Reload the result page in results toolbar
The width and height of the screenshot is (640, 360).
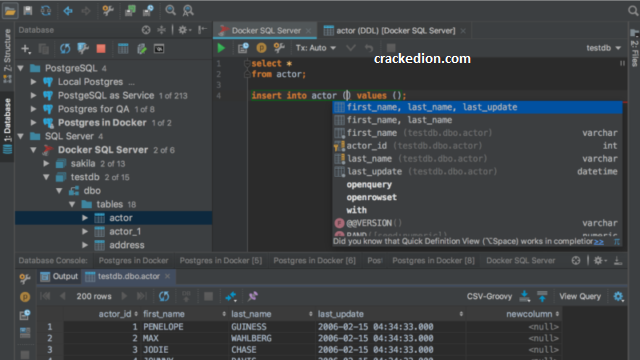(164, 296)
